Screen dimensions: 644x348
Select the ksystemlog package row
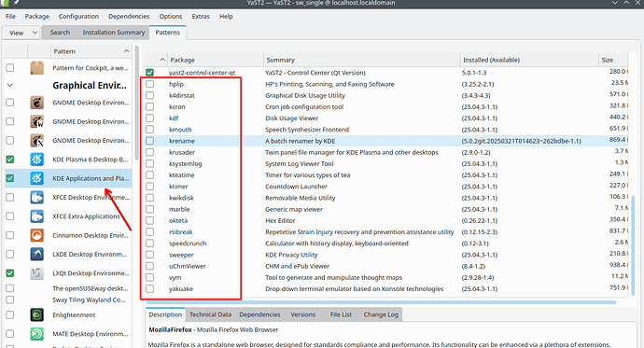click(385, 163)
